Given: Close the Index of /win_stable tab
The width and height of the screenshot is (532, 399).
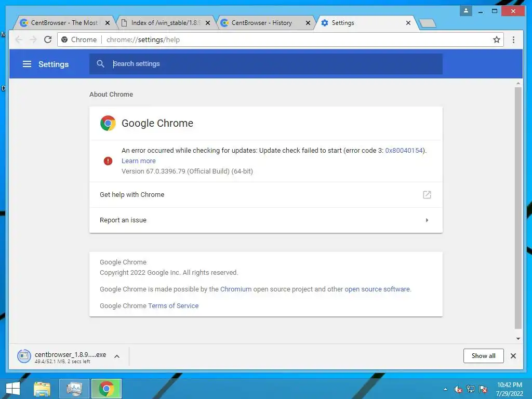Looking at the screenshot, I should tap(208, 23).
